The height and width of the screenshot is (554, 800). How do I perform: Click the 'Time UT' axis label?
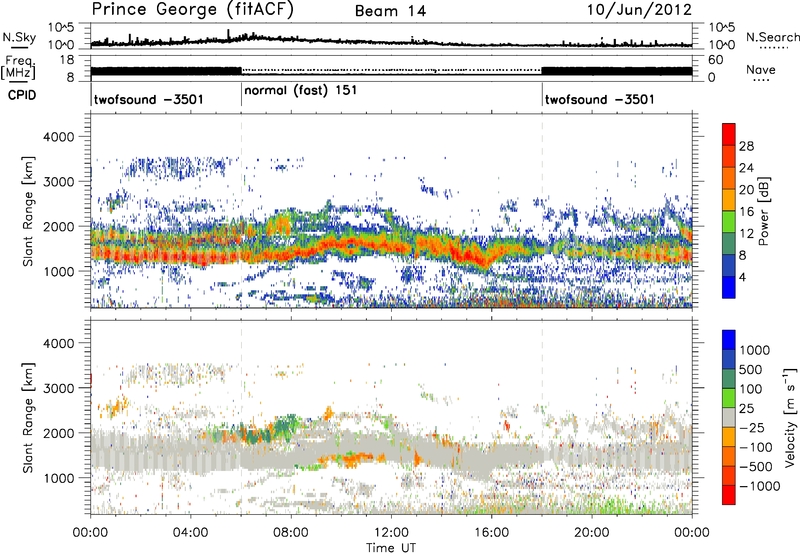click(391, 548)
